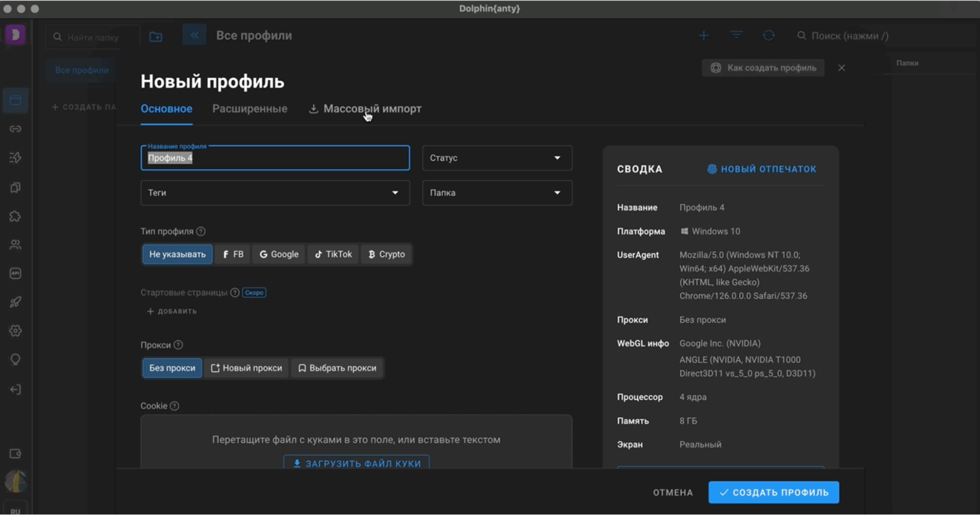
Task: Open the browser profiles sidebar icon
Action: pyautogui.click(x=15, y=100)
